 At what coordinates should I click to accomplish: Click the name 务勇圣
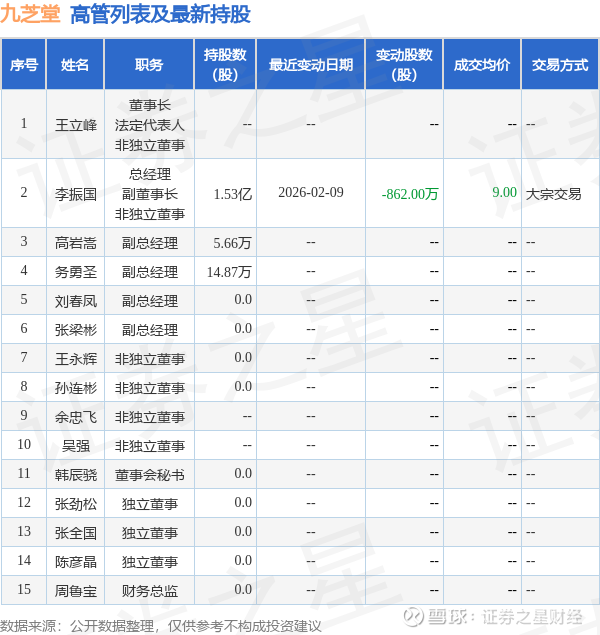(x=76, y=272)
